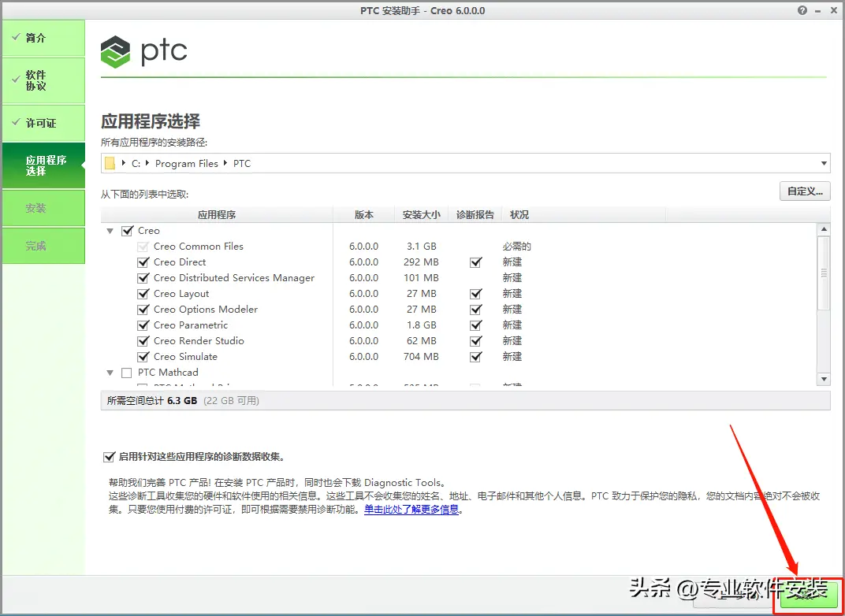Deselect the Creo Render Studio application checkbox
The image size is (845, 616).
pos(143,341)
